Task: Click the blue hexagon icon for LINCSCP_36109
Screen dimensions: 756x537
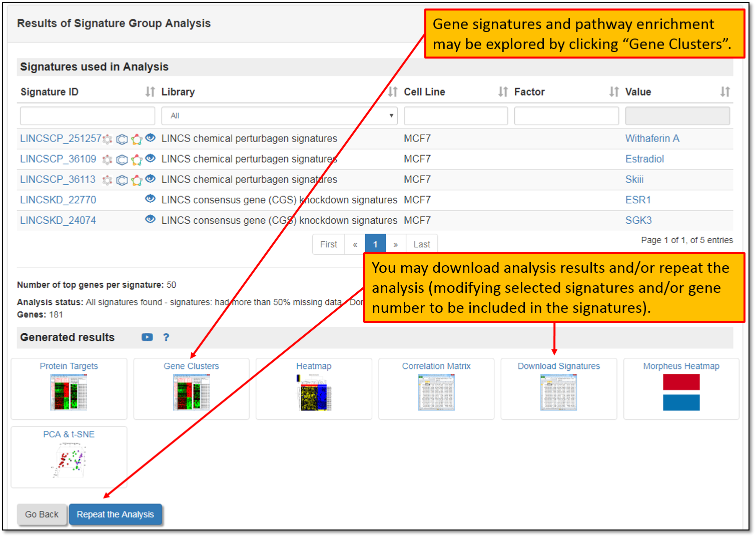Action: (122, 160)
